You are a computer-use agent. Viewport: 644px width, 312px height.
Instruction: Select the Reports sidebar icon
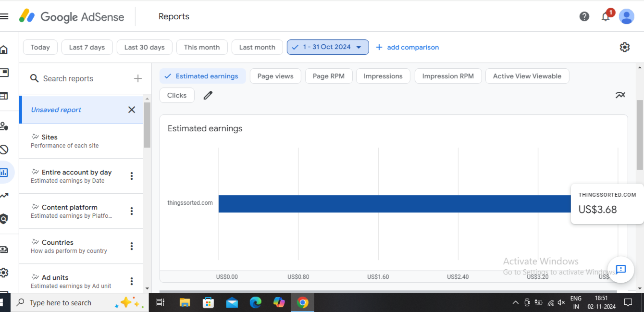4,172
